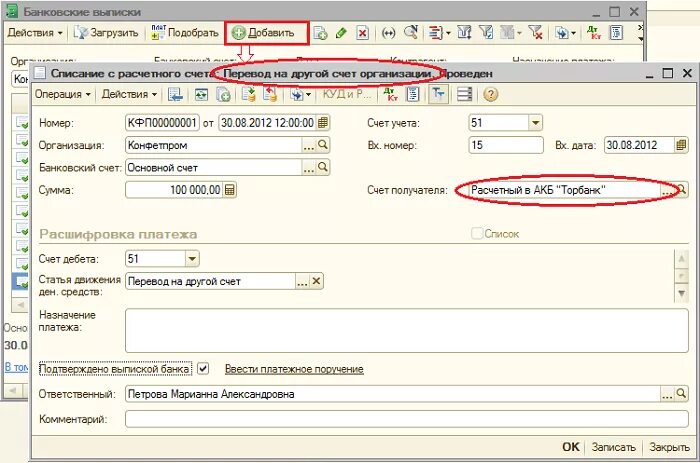This screenshot has height=463, width=700.
Task: Open the selection ellipsis button in Статья движения field
Action: coord(302,281)
